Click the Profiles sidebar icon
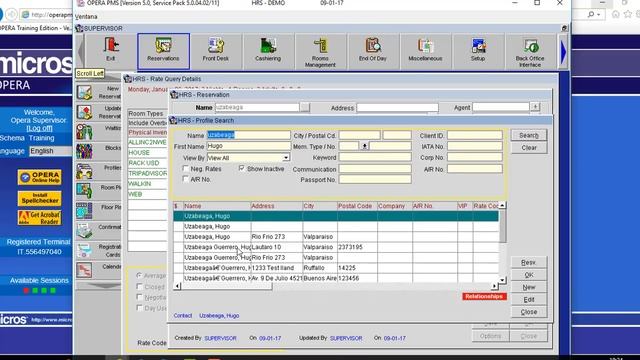Image resolution: width=640 pixels, height=360 pixels. pyautogui.click(x=84, y=171)
